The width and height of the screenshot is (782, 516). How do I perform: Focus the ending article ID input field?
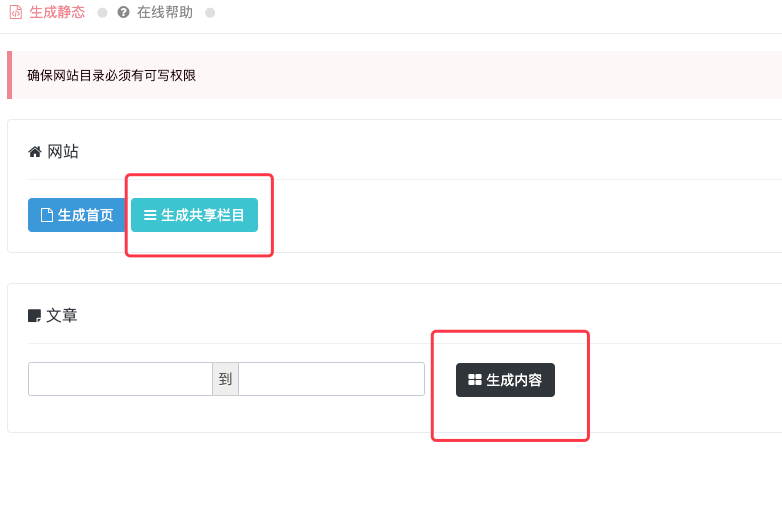coord(331,379)
